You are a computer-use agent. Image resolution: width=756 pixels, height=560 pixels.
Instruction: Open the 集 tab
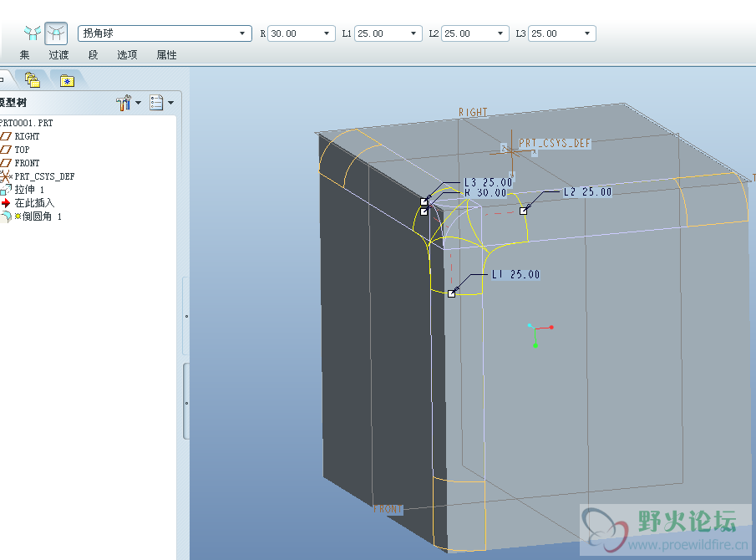[24, 55]
